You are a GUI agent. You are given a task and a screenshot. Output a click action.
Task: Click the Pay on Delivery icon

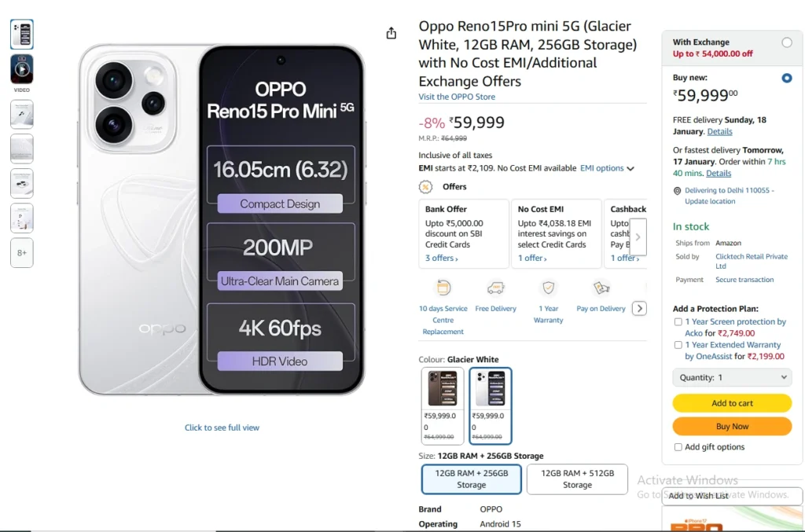601,288
